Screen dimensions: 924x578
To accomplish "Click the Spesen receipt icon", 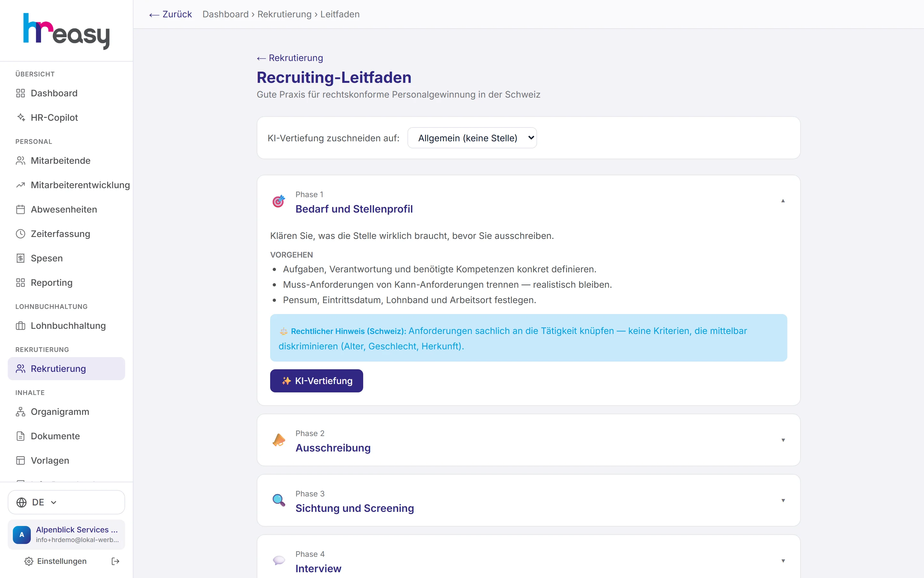I will coord(21,258).
